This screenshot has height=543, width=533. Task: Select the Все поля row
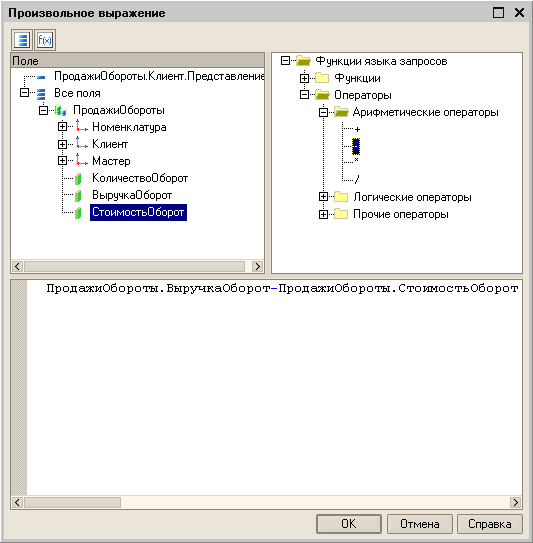(77, 93)
